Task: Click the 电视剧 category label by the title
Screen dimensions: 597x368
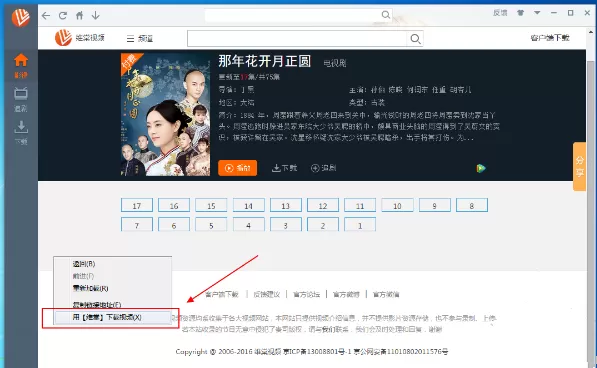Action: pos(335,63)
